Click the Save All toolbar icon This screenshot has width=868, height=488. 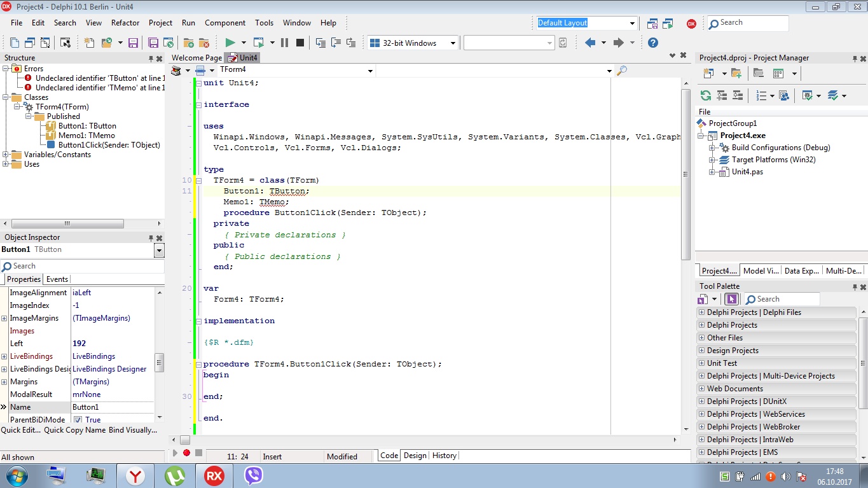click(153, 43)
